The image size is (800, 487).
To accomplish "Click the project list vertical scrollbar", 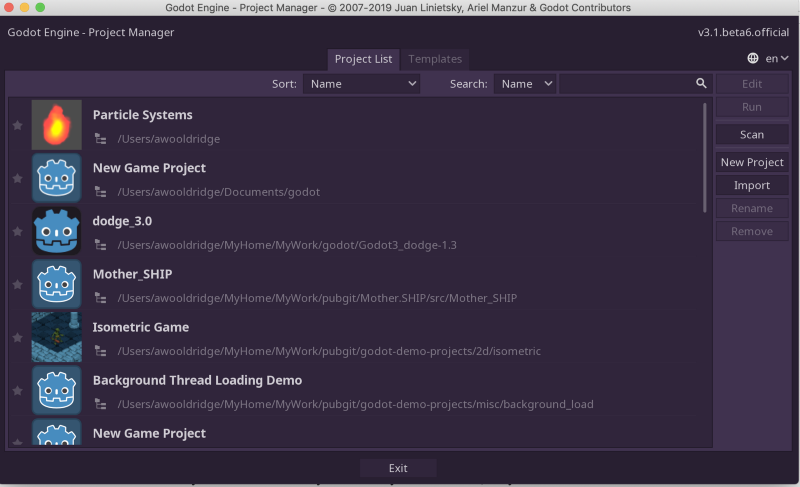I will coord(705,158).
